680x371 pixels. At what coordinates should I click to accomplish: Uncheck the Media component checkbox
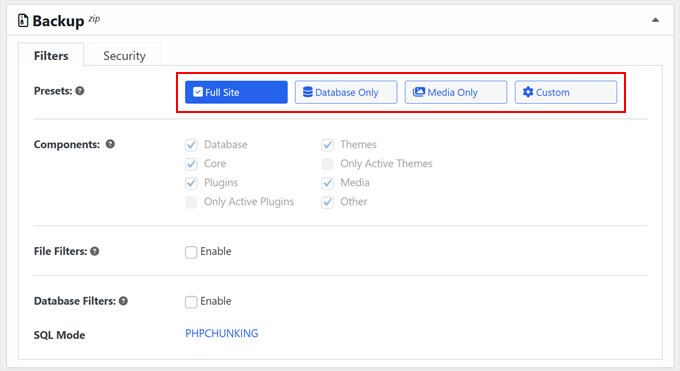pyautogui.click(x=327, y=183)
